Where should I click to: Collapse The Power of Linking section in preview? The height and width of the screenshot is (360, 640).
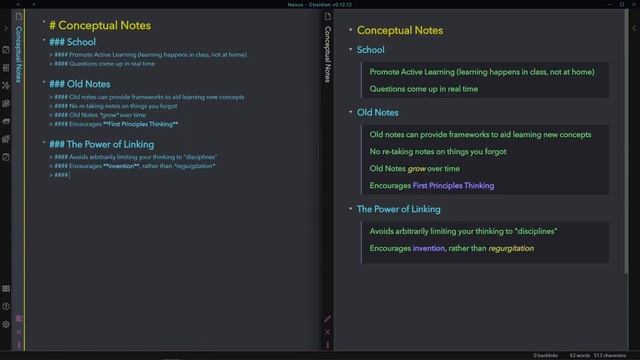point(350,209)
